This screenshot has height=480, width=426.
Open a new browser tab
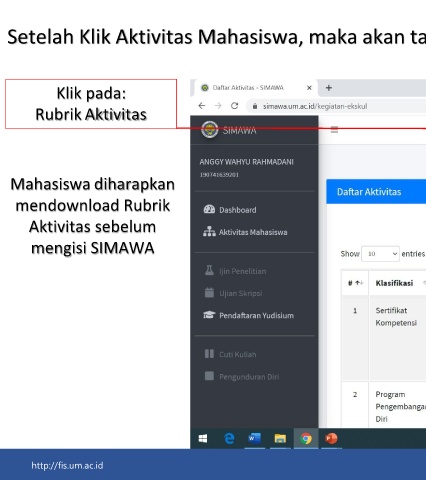click(329, 88)
